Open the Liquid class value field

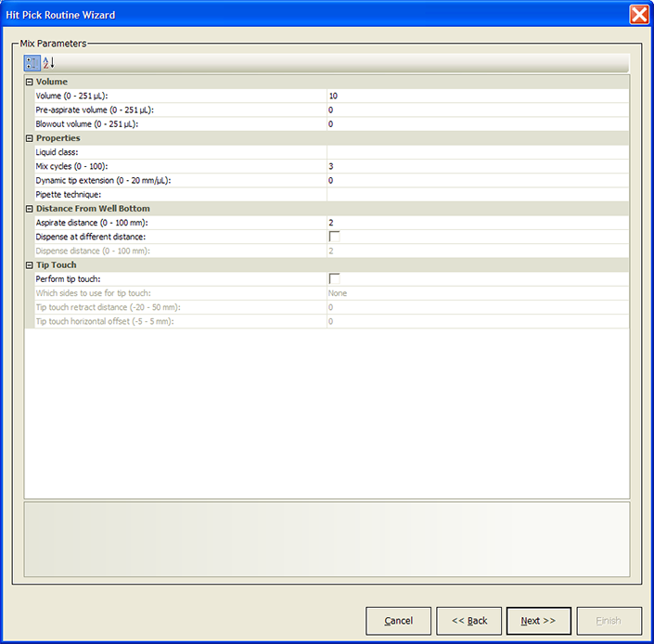(478, 152)
